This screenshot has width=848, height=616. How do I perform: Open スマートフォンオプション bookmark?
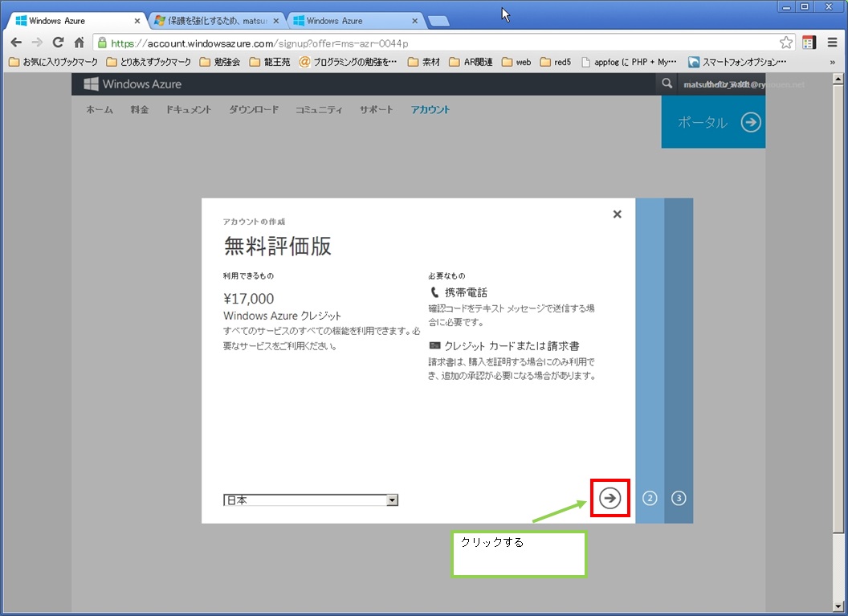[x=738, y=62]
